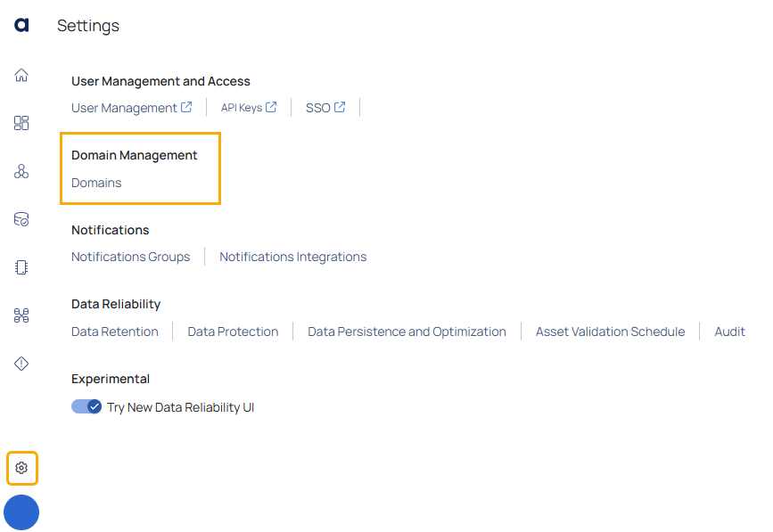Open Domains under Domain Management
773x532 pixels.
[96, 183]
